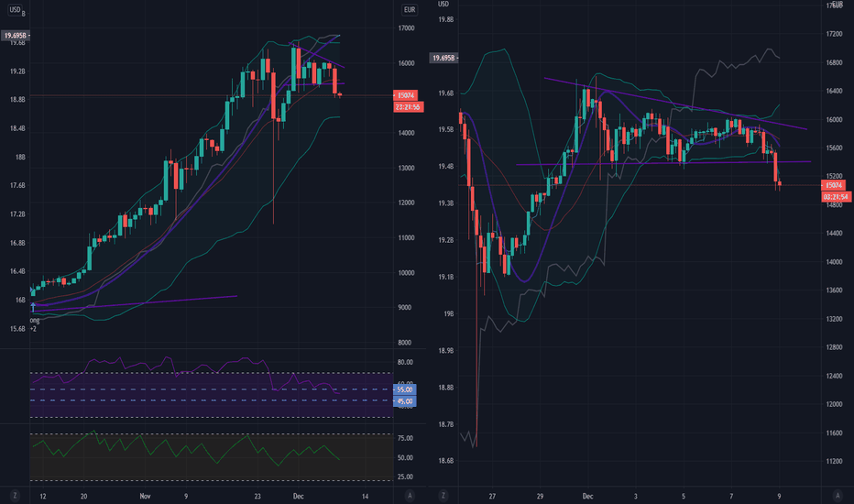This screenshot has height=504, width=854.
Task: Open EUR currency selector on left chart
Action: (x=410, y=10)
